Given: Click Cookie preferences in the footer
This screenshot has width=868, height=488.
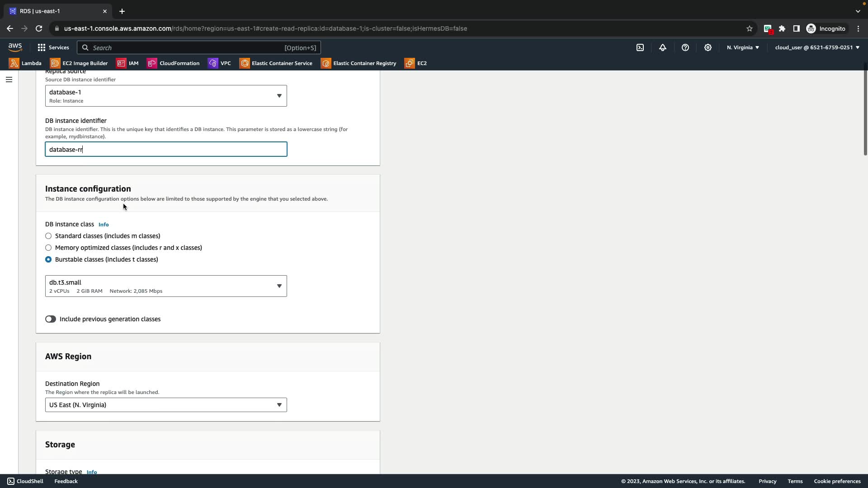Looking at the screenshot, I should [837, 481].
